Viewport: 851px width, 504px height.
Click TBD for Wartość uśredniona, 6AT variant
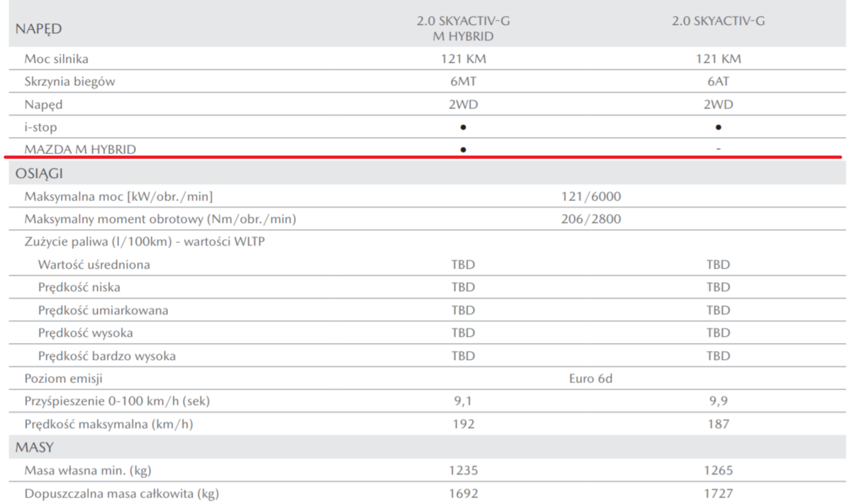718,264
